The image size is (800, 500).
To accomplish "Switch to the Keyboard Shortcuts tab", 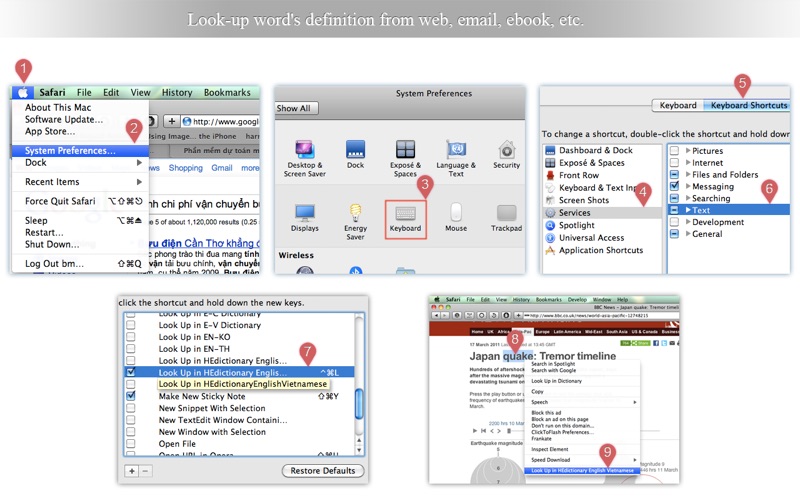I will [x=748, y=105].
